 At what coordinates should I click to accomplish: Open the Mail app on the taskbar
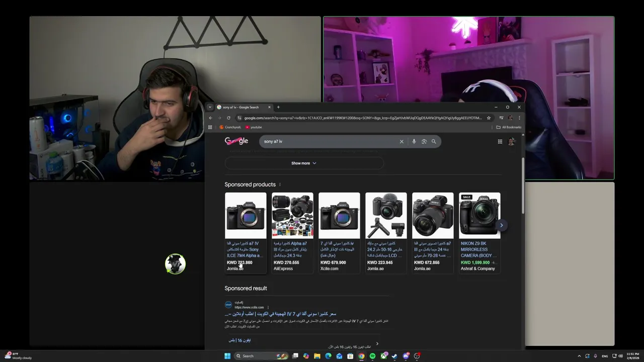[339, 356]
